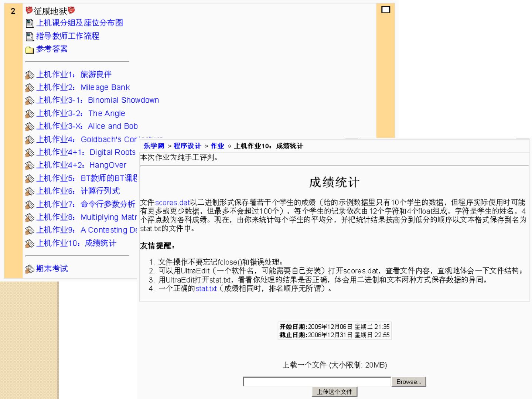The image size is (532, 399).
Task: Click the document icon beside 上机课分组及座位分布图
Action: pyautogui.click(x=30, y=24)
